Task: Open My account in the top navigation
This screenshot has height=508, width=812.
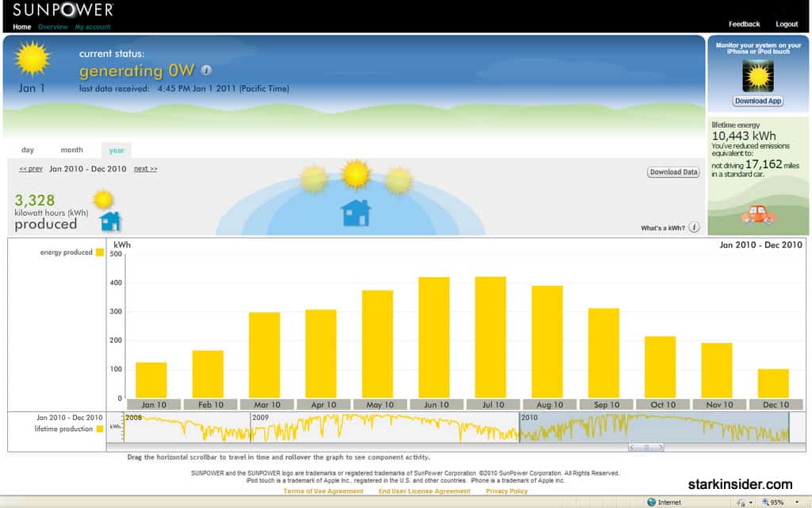Action: pos(93,27)
